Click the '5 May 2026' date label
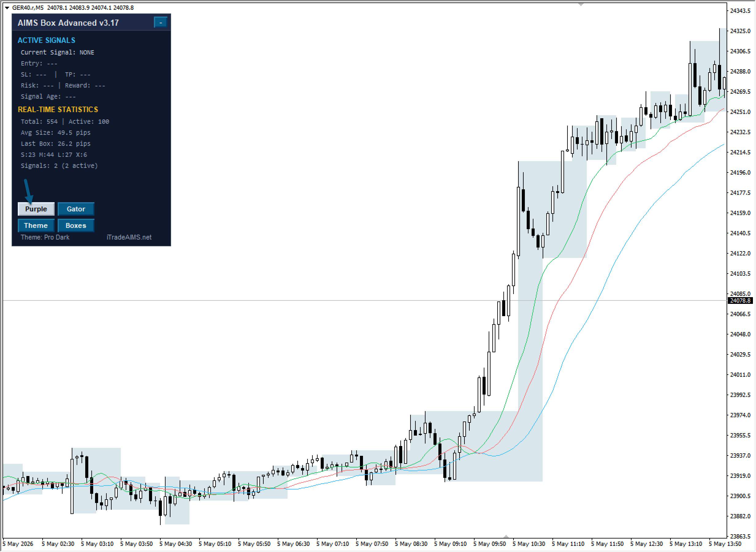This screenshot has height=552, width=756. pos(18,544)
